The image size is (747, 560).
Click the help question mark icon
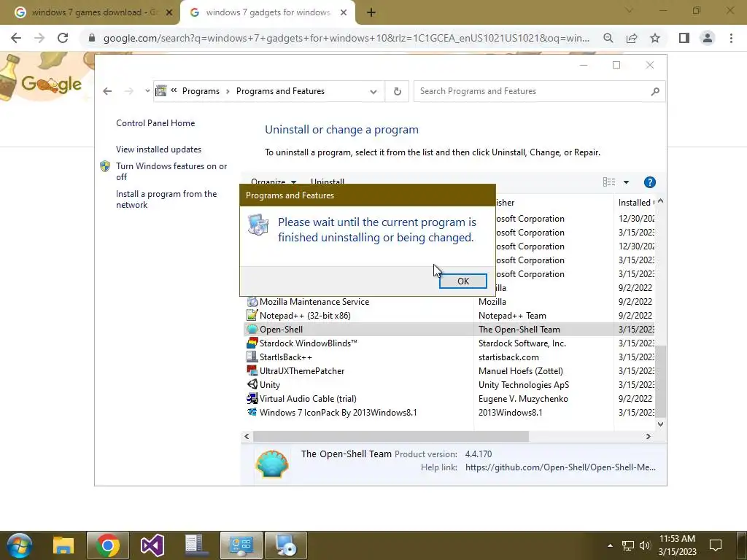[649, 182]
